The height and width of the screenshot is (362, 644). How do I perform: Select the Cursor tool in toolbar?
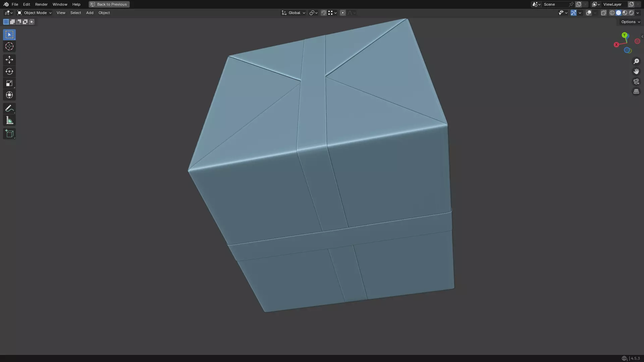coord(9,47)
